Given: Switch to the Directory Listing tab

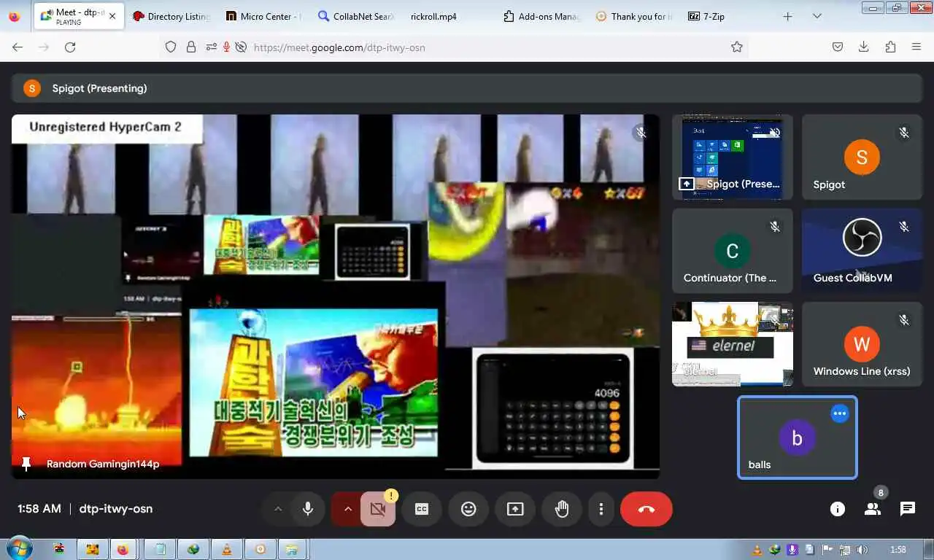Looking at the screenshot, I should point(172,16).
